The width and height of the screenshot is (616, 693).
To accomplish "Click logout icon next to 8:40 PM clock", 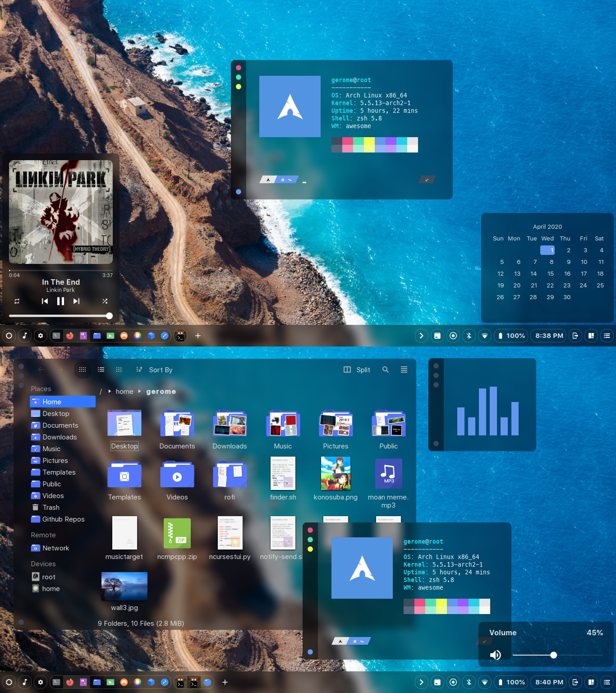I will [575, 682].
